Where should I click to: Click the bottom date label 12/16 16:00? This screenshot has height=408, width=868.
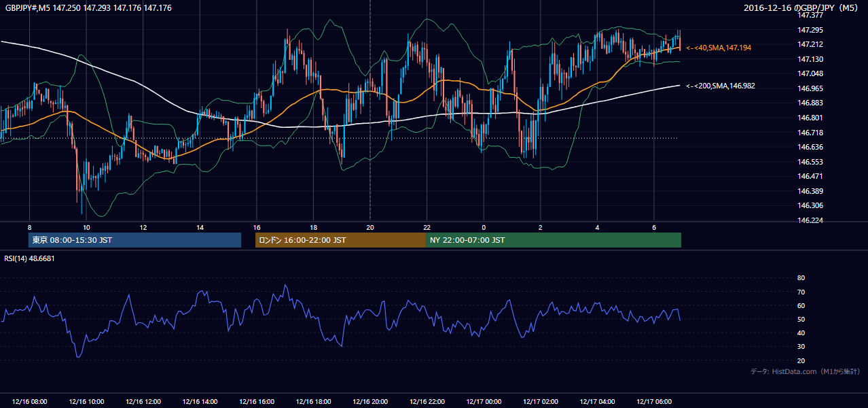pyautogui.click(x=256, y=402)
